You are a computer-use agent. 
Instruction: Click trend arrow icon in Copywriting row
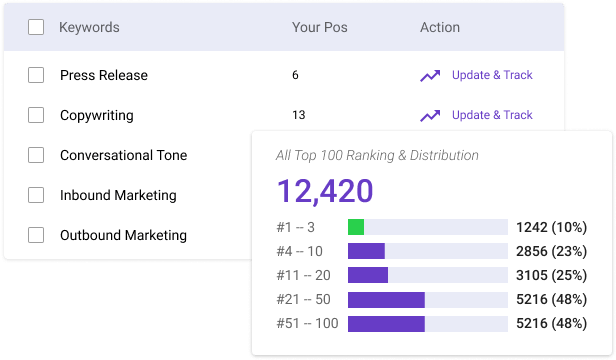(430, 116)
